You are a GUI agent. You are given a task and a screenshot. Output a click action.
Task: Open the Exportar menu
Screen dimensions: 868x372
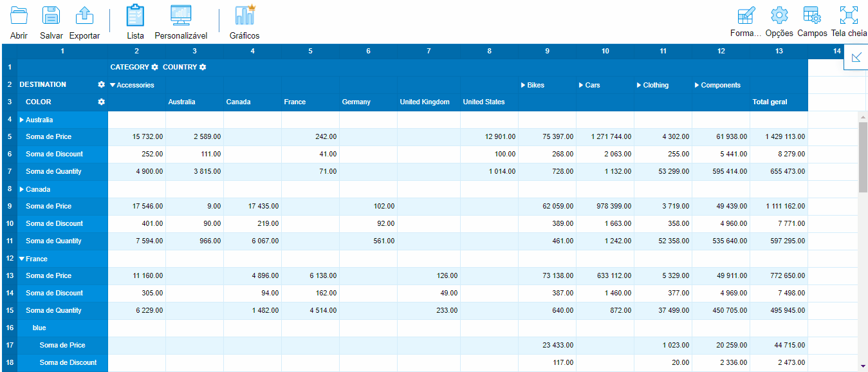pyautogui.click(x=84, y=16)
